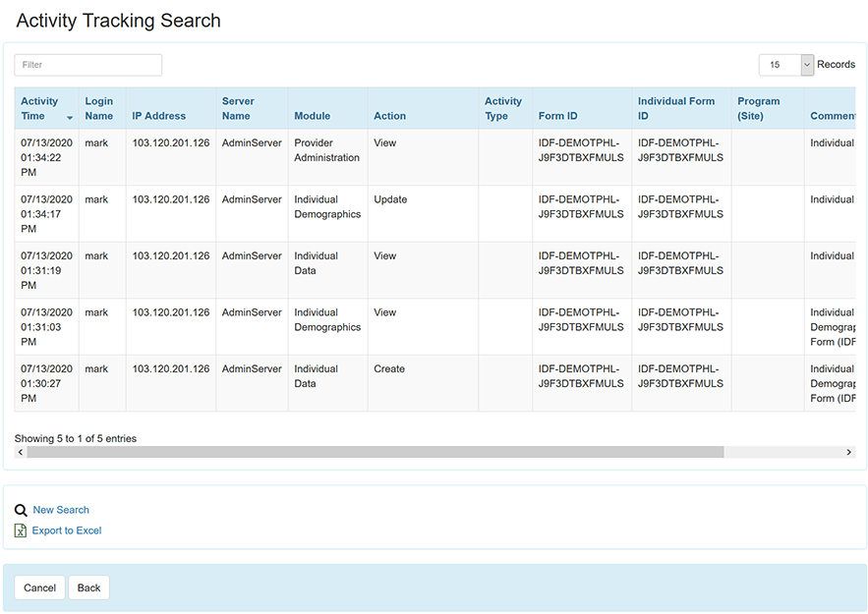Viewport: 868px width, 614px height.
Task: Click login name mark in the 01:30:27 row
Action: (96, 369)
